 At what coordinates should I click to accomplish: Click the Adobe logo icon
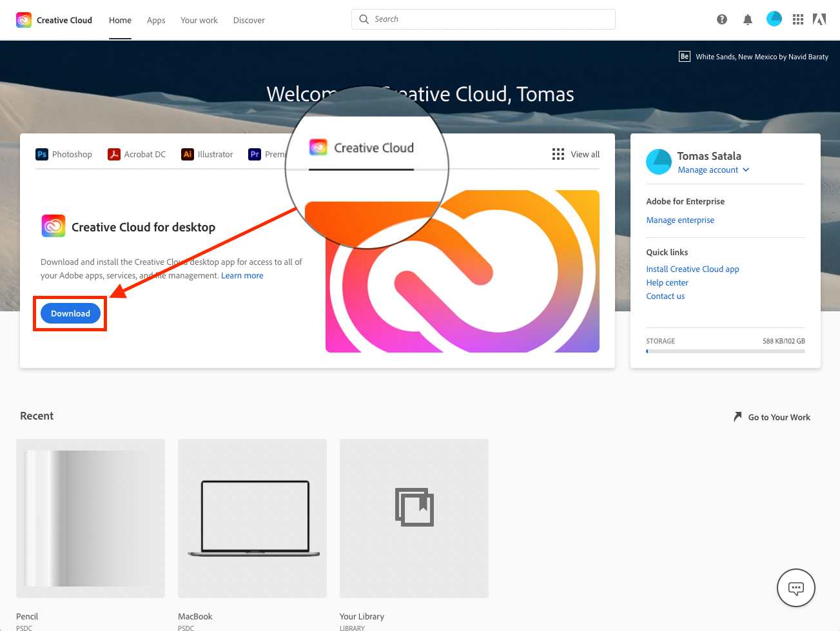(819, 19)
